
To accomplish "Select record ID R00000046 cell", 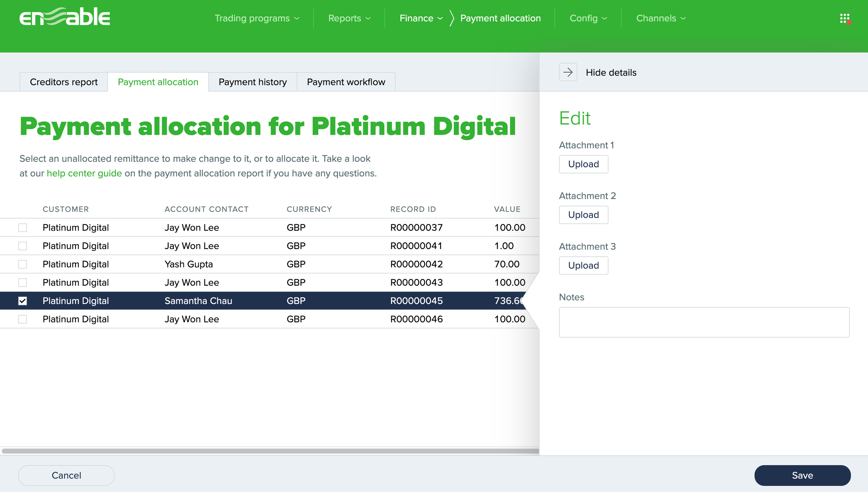I will pos(416,319).
